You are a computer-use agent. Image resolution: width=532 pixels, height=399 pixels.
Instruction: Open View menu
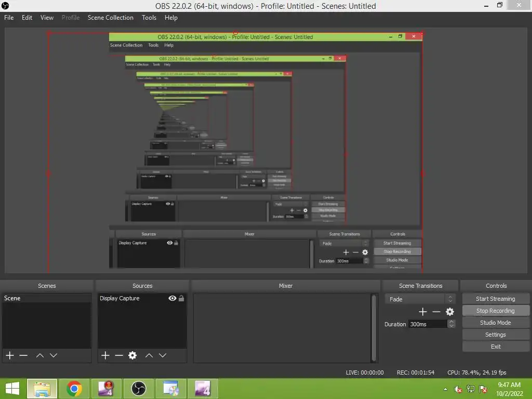click(x=47, y=18)
